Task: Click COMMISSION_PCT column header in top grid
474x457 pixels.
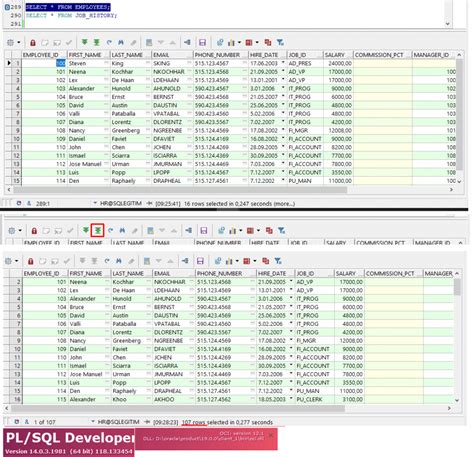Action: tap(383, 55)
